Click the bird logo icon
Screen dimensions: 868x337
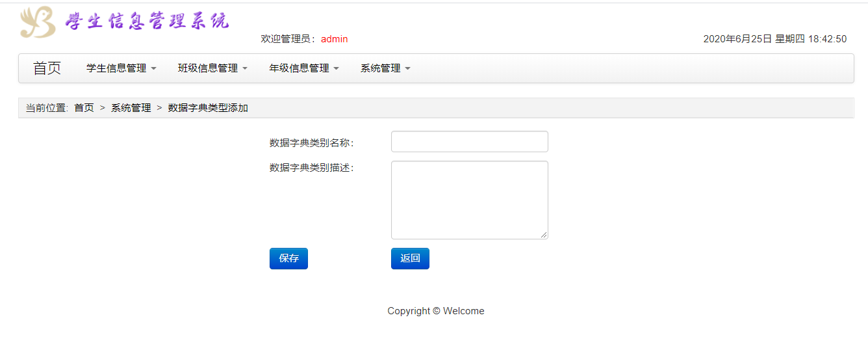[38, 22]
